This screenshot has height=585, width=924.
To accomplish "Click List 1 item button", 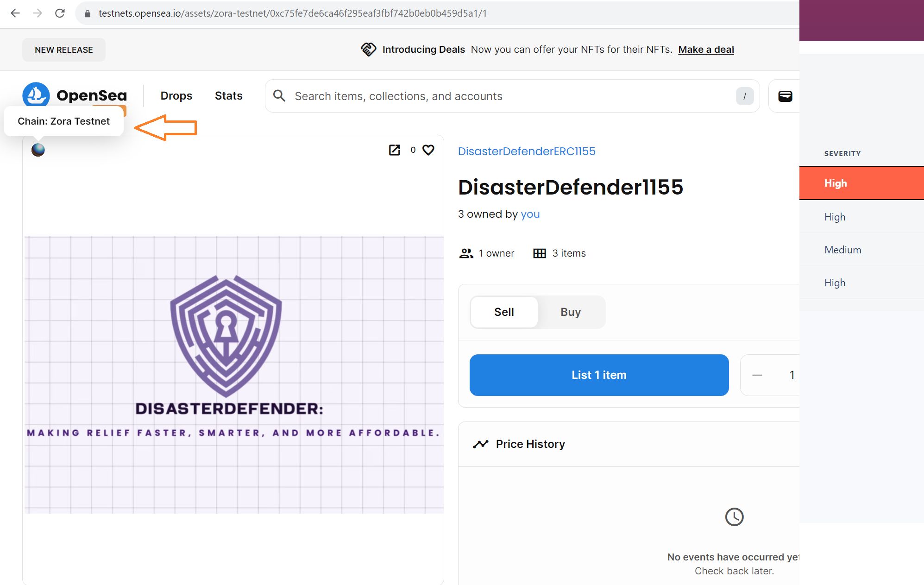I will (x=599, y=375).
